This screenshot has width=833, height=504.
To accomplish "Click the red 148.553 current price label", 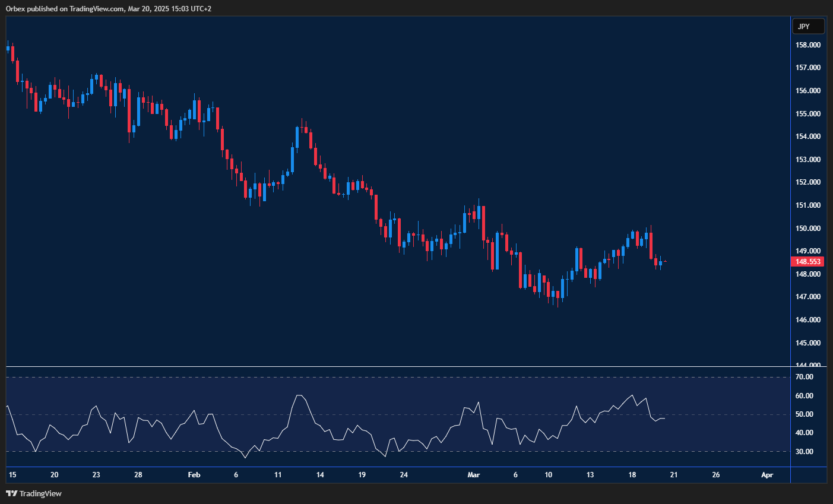I will [807, 261].
